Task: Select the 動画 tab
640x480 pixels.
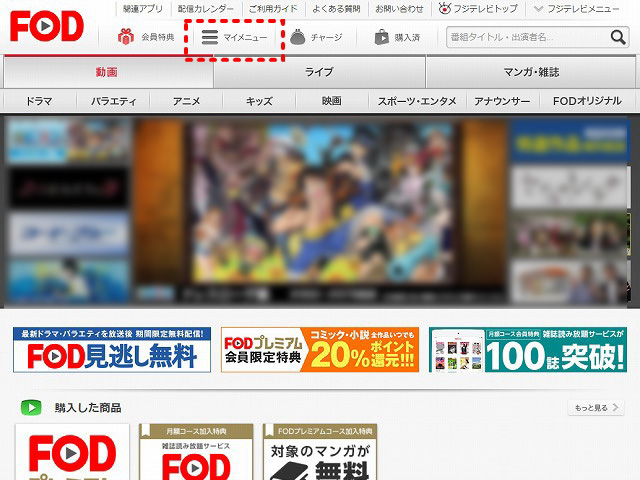Action: point(109,72)
